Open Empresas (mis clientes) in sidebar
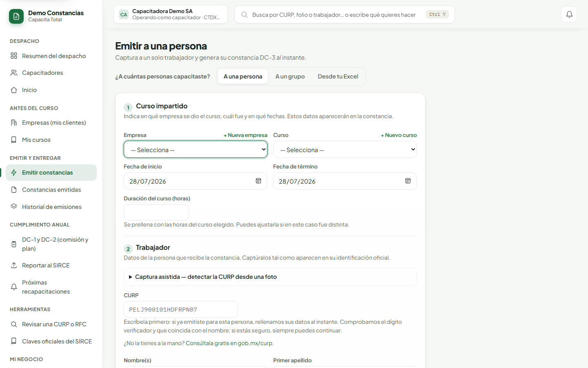 tap(51, 123)
